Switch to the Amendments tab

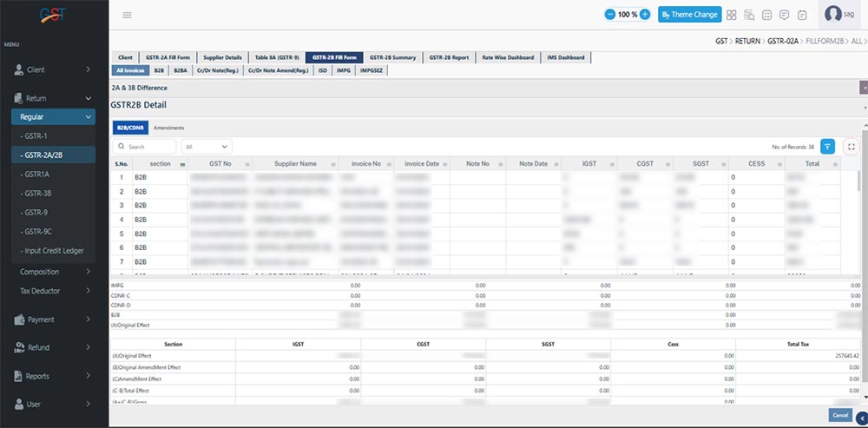point(167,128)
